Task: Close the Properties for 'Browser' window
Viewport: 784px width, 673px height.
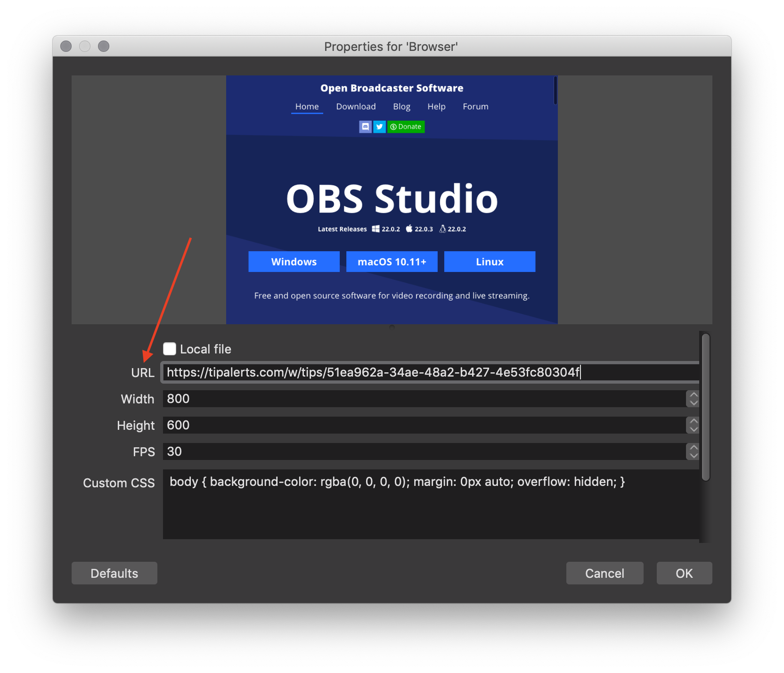Action: (66, 46)
